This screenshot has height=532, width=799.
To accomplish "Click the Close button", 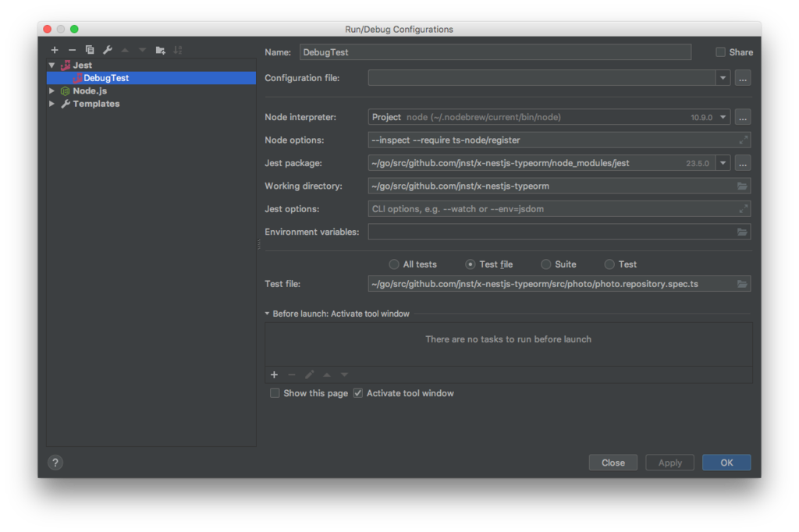I will click(x=613, y=463).
